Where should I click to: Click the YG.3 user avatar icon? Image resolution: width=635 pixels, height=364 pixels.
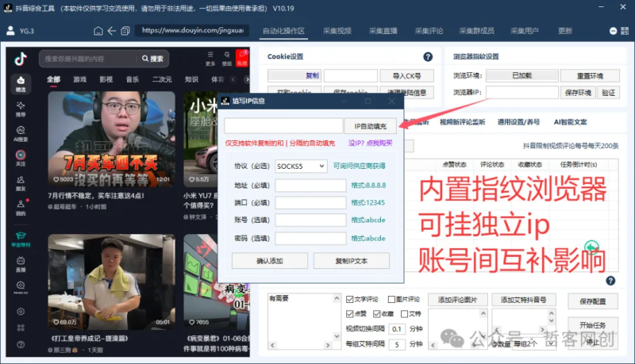(11, 31)
